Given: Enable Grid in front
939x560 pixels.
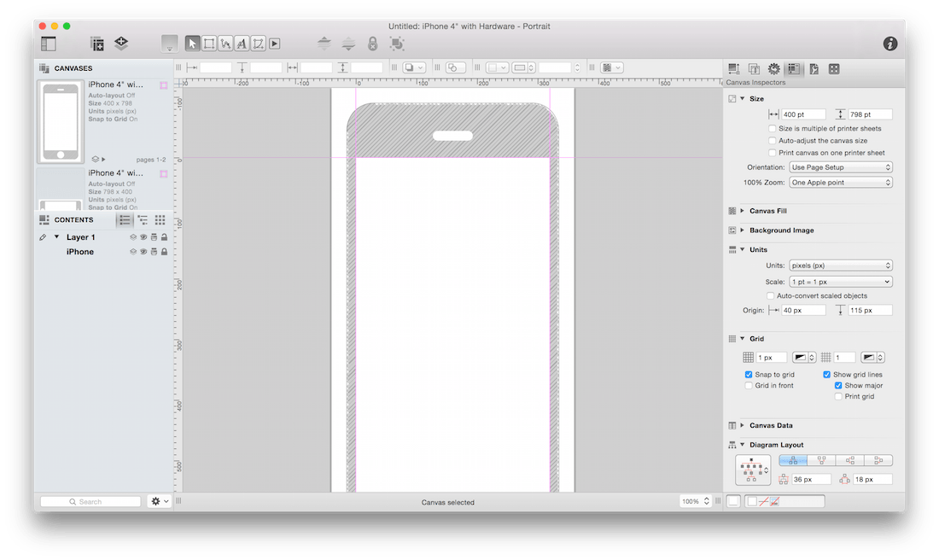Looking at the screenshot, I should coord(749,385).
